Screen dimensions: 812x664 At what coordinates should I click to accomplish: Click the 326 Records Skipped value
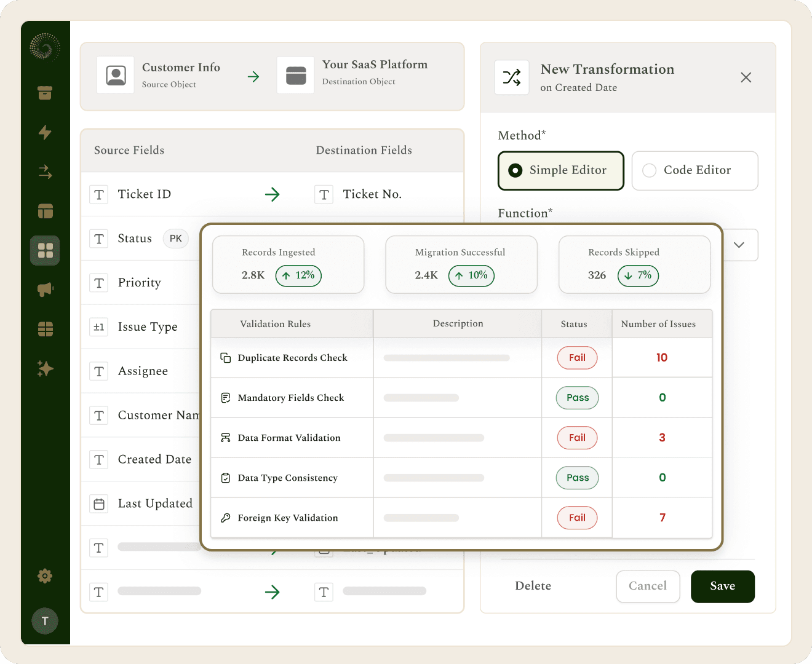coord(597,275)
